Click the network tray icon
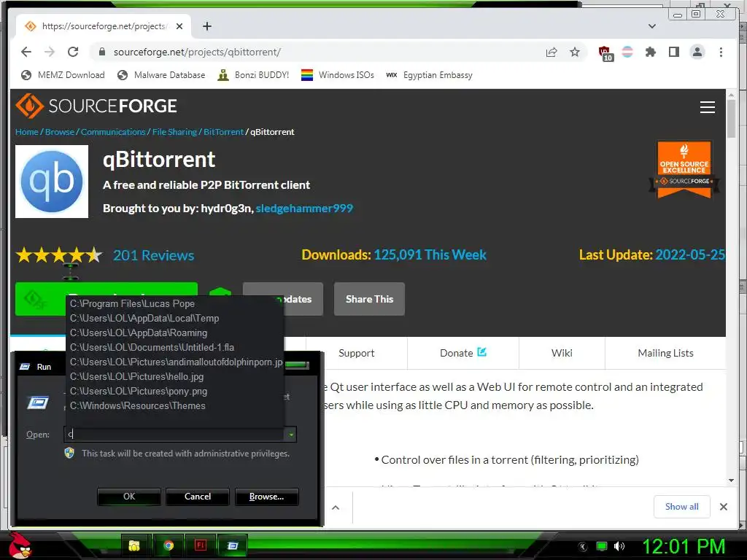This screenshot has width=747, height=560. coord(602,546)
